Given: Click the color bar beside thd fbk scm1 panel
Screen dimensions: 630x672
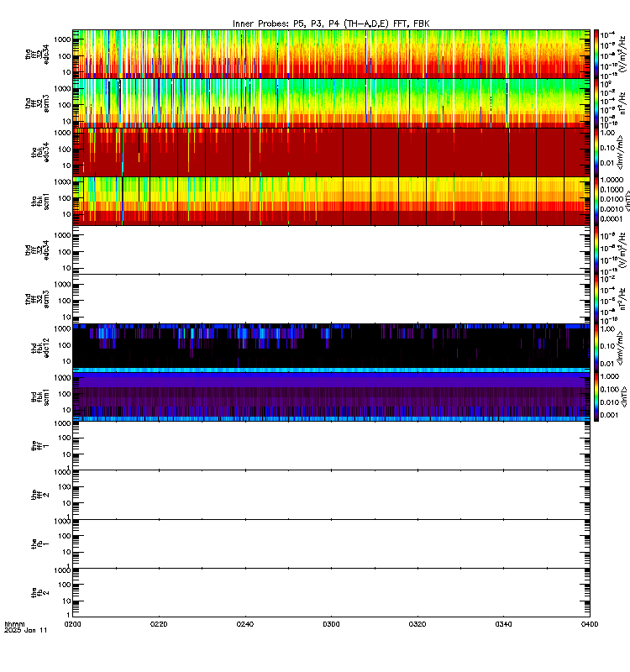Looking at the screenshot, I should (x=596, y=396).
